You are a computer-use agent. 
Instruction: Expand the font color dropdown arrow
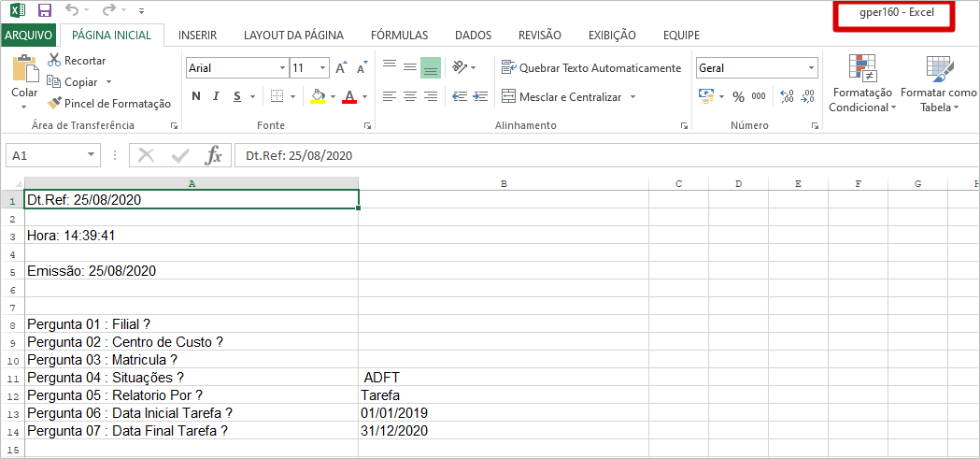(365, 97)
